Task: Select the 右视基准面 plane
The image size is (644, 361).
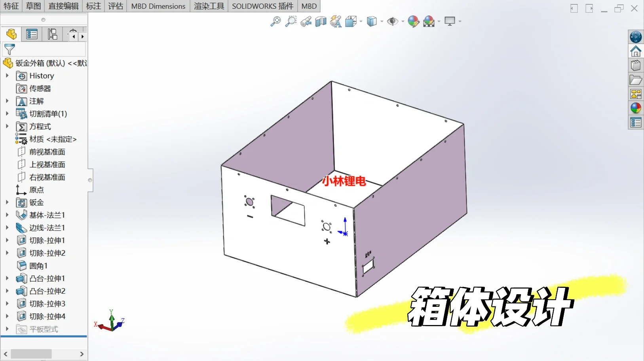Action: [41, 177]
